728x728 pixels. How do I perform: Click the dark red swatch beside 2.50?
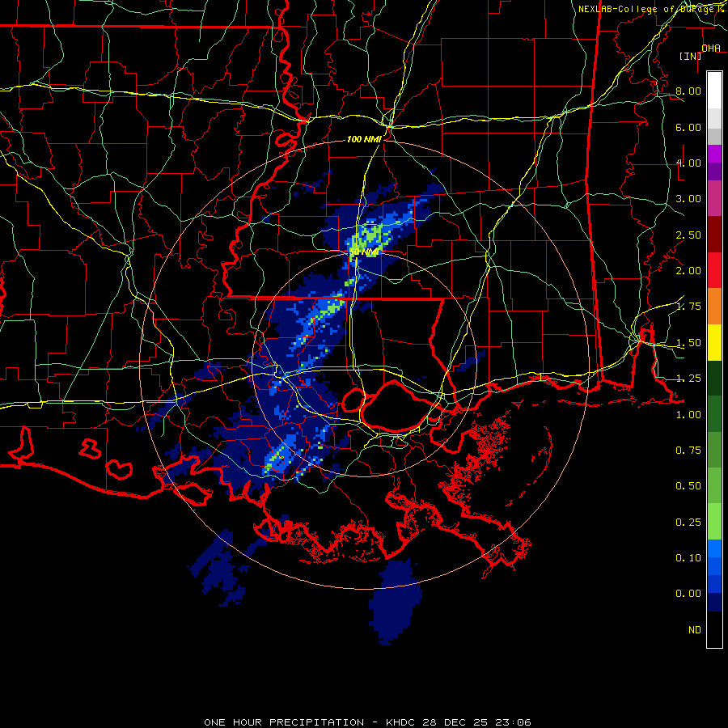coord(714,235)
